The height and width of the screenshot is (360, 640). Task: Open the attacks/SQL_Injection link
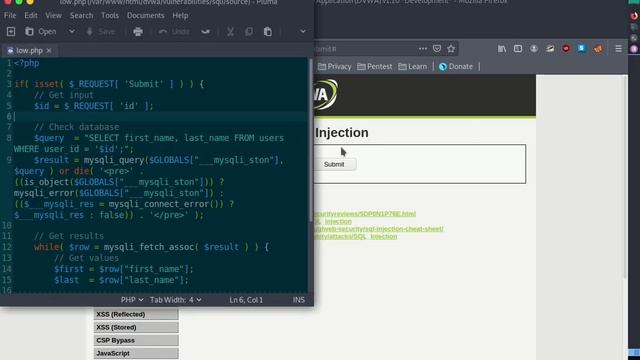pos(356,236)
